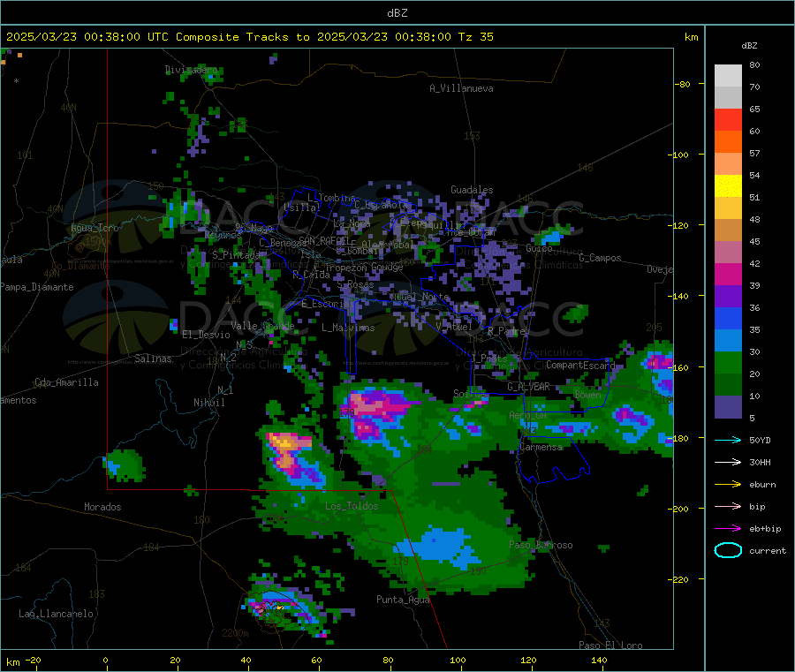Viewport: 795px width, 672px height.
Task: Click the timestamp header '2025/03/23 00:38:00 UTC Composite Tracks'
Action: (147, 37)
